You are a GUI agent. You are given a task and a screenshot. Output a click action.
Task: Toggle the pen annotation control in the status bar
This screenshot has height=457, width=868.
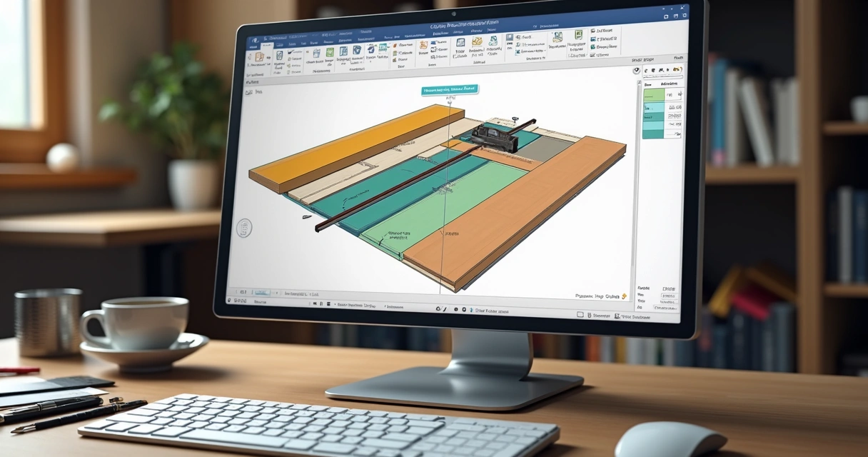pos(444,308)
